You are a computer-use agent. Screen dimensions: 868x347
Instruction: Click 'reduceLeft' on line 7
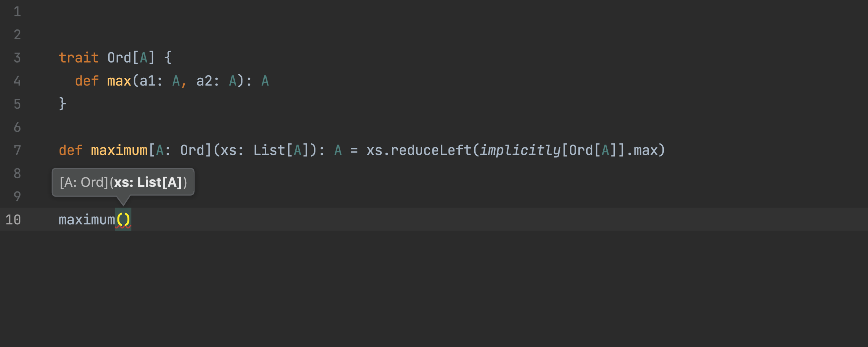tap(431, 150)
